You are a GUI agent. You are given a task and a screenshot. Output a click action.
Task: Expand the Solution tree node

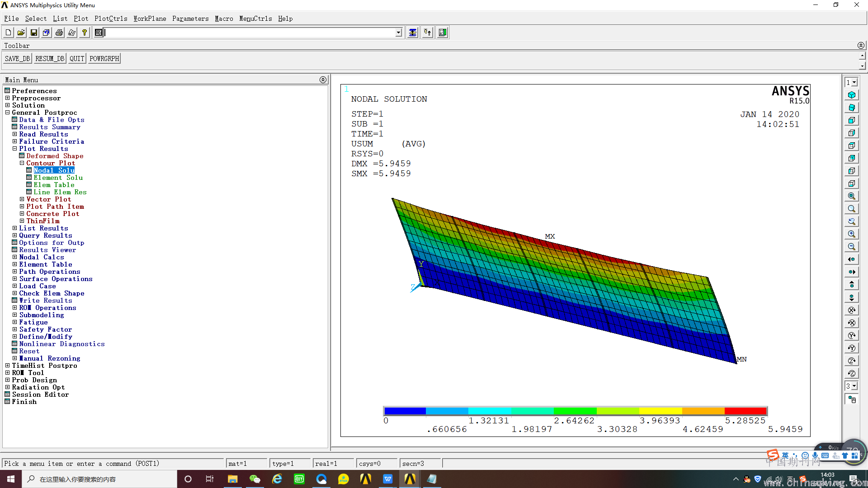[7, 105]
